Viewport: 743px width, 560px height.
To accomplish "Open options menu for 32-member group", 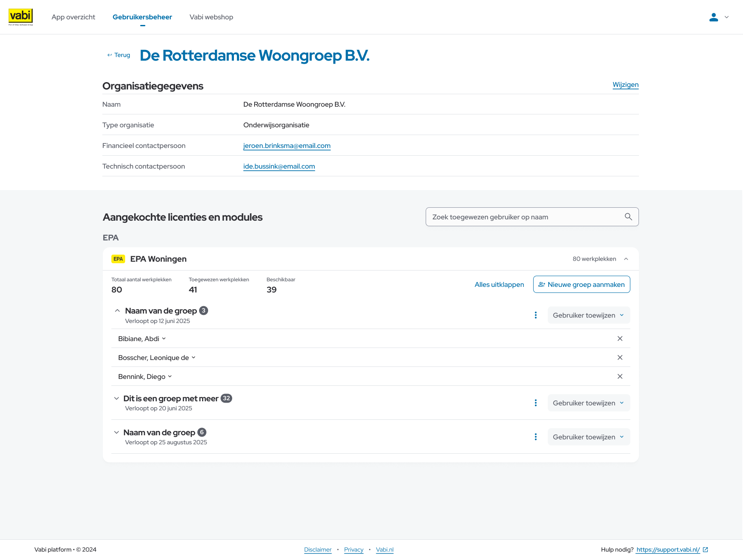I will coord(535,403).
